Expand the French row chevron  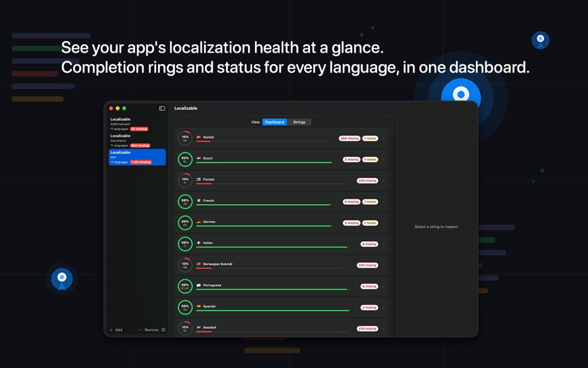click(383, 202)
